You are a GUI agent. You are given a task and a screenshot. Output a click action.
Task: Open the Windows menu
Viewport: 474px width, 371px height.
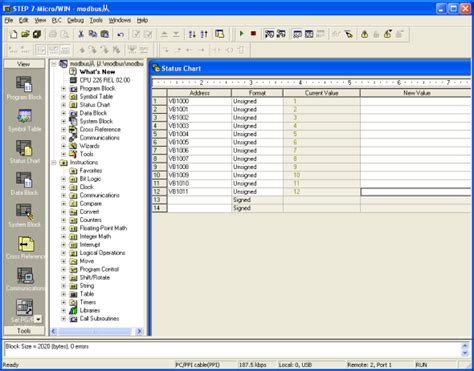119,20
